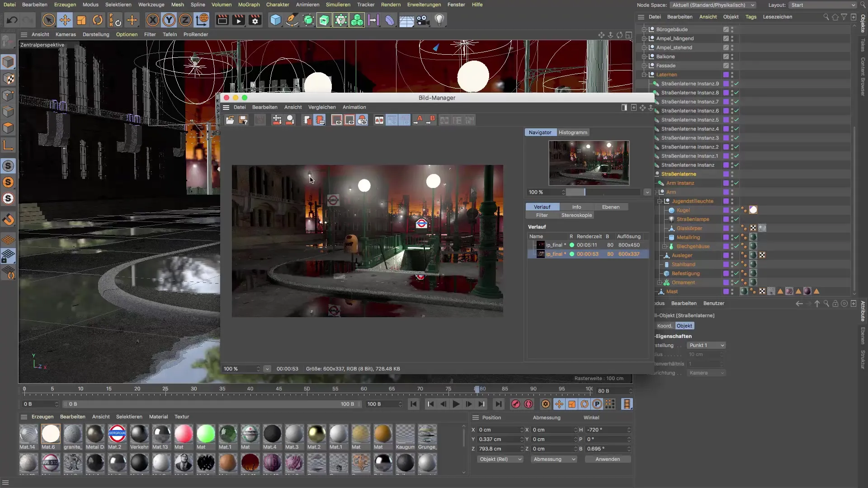Select the Scale tool in the top toolbar
The height and width of the screenshot is (488, 868).
81,20
